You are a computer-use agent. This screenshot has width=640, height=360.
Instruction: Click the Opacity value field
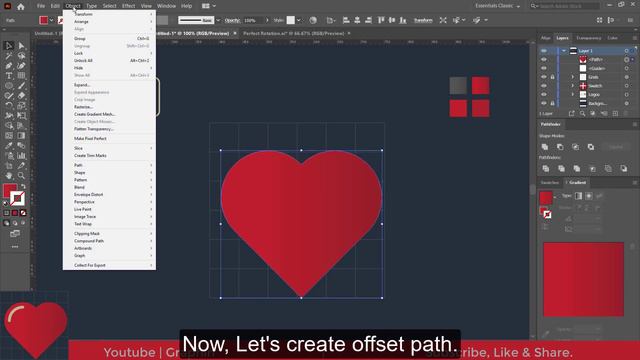[253, 20]
